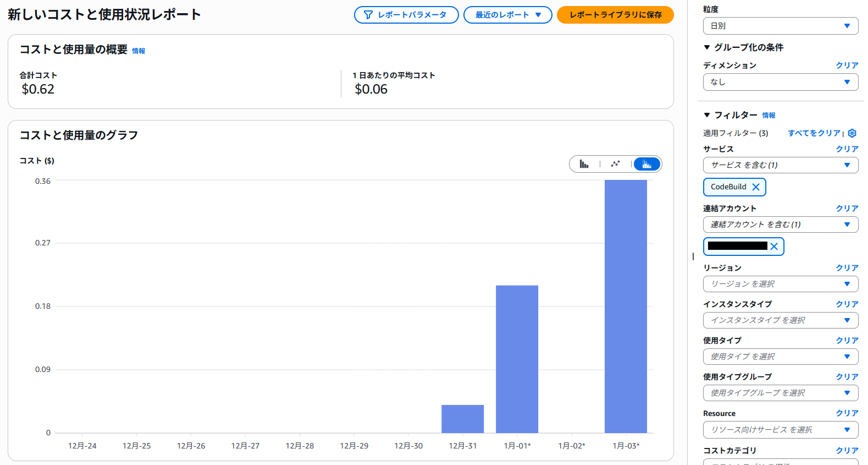Click the 1月-03 cost bar

(x=626, y=307)
